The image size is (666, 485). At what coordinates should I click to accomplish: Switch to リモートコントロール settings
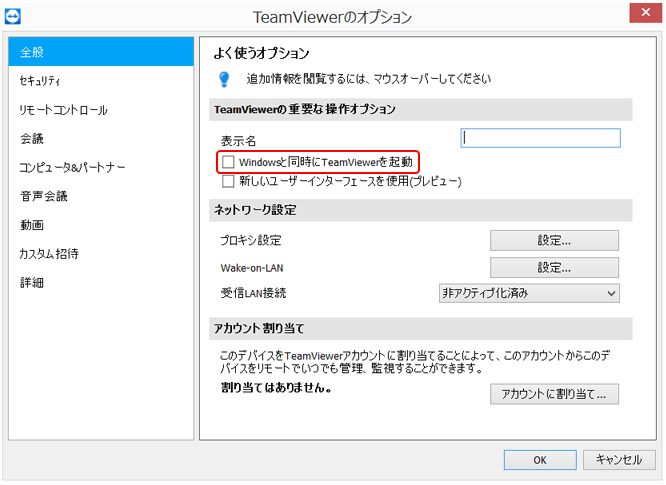pos(100,110)
